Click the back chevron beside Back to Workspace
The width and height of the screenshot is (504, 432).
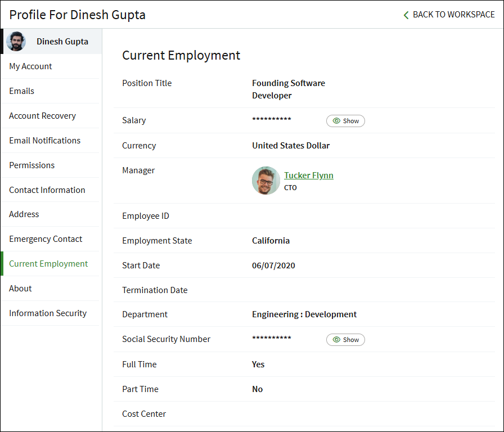406,15
